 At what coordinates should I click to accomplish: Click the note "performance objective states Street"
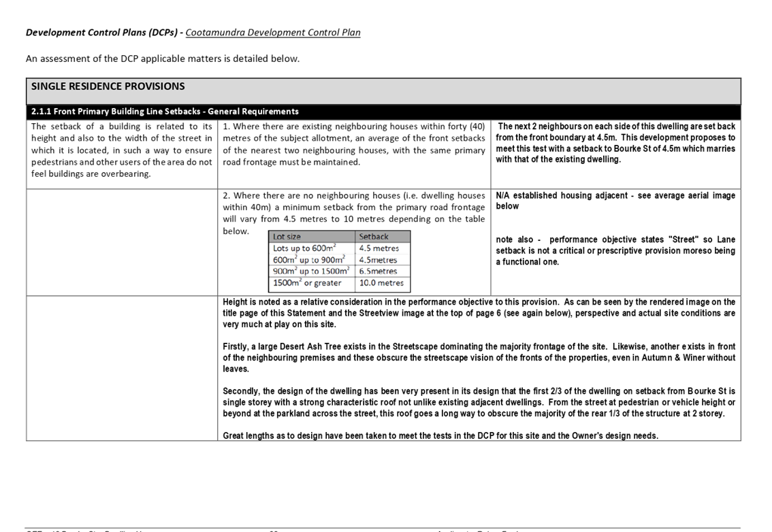[x=615, y=250]
